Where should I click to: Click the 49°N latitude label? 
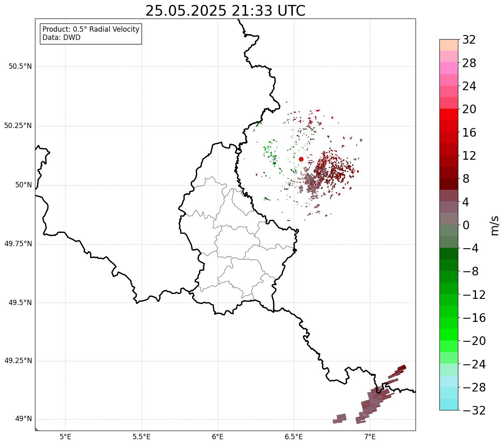click(23, 419)
